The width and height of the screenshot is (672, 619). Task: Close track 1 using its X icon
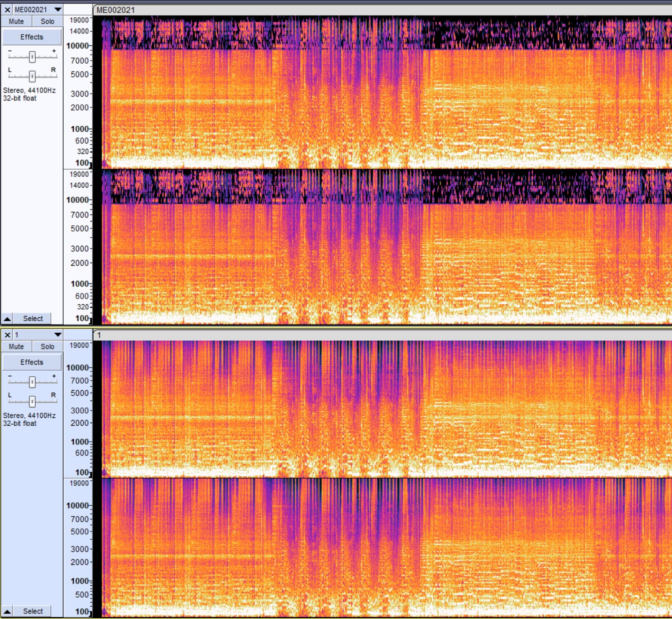[7, 335]
